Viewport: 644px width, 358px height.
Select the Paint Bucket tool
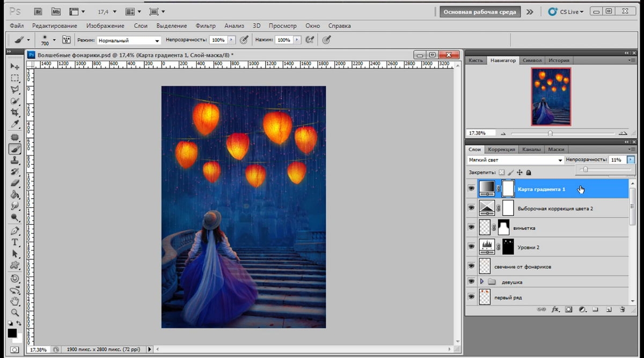[x=15, y=195]
